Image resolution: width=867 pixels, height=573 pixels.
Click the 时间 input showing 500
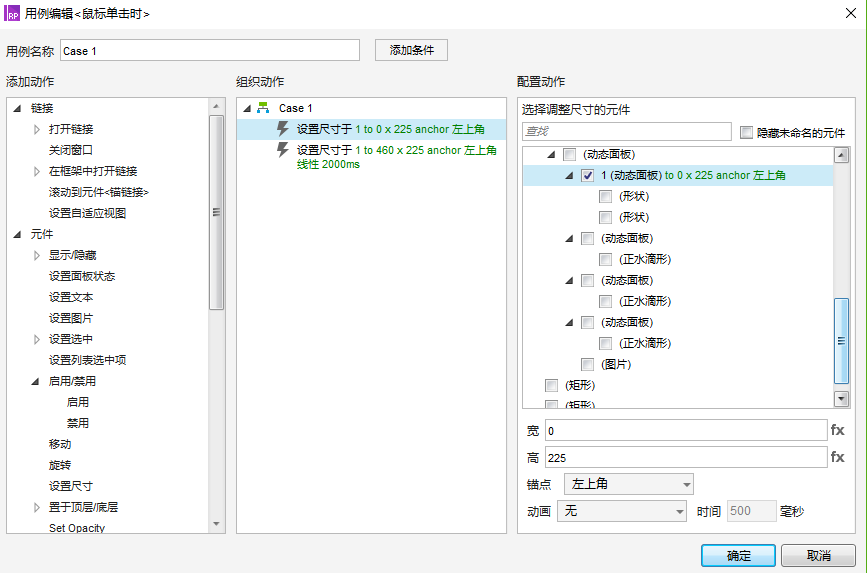click(x=751, y=511)
